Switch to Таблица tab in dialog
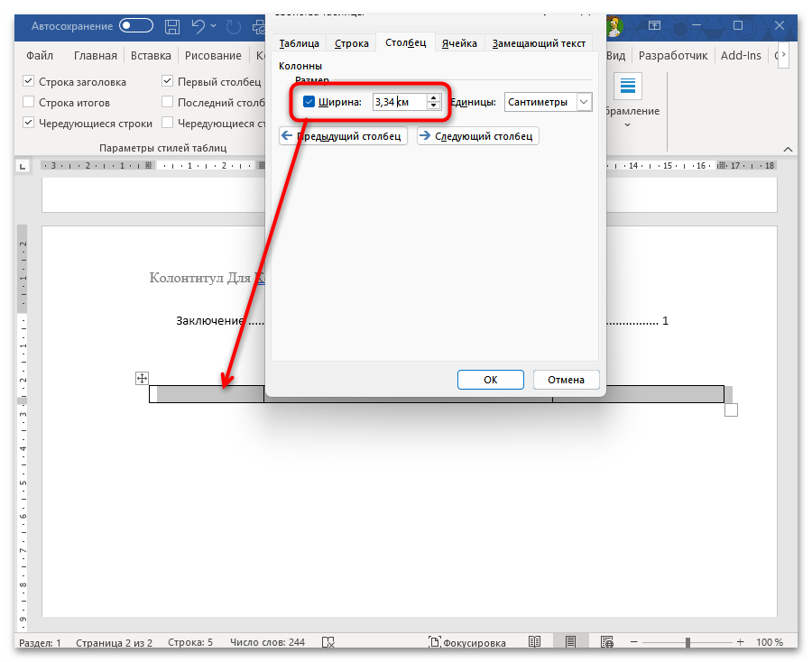This screenshot has height=662, width=812. (x=299, y=43)
